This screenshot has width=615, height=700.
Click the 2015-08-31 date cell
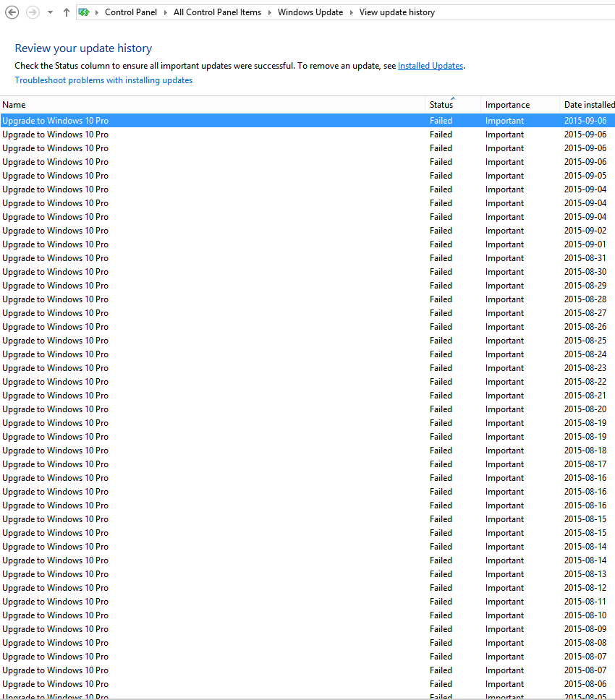point(585,258)
